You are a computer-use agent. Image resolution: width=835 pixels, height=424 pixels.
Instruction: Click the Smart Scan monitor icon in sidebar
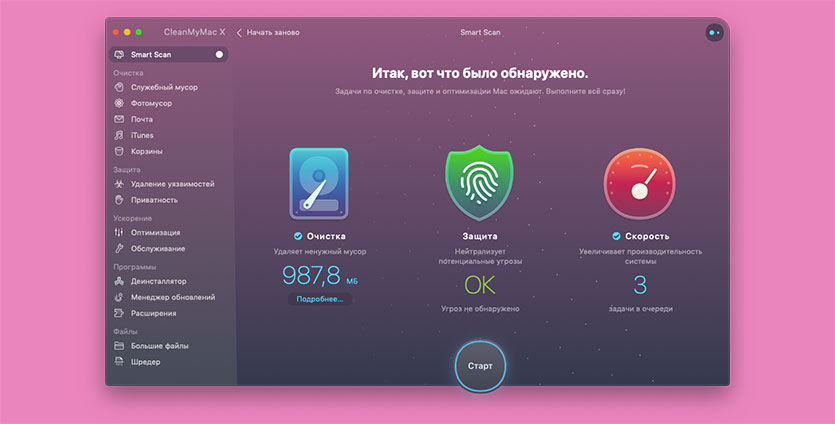pyautogui.click(x=119, y=54)
